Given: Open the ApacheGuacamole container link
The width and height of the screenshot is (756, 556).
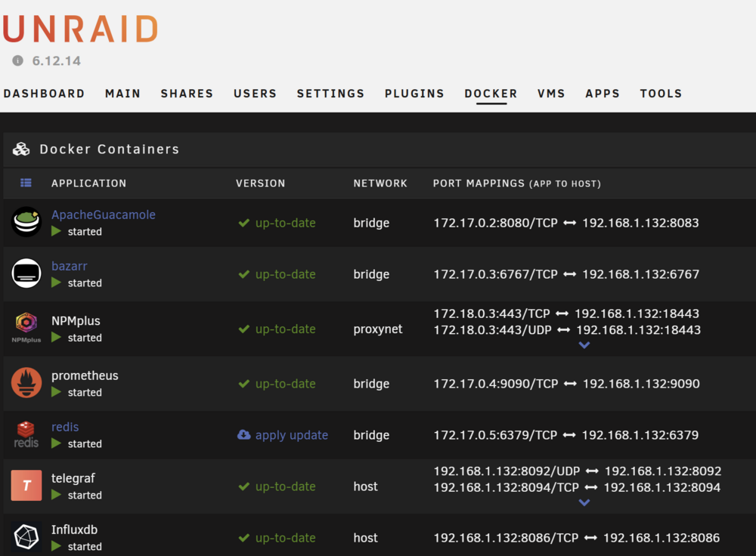Looking at the screenshot, I should 104,215.
